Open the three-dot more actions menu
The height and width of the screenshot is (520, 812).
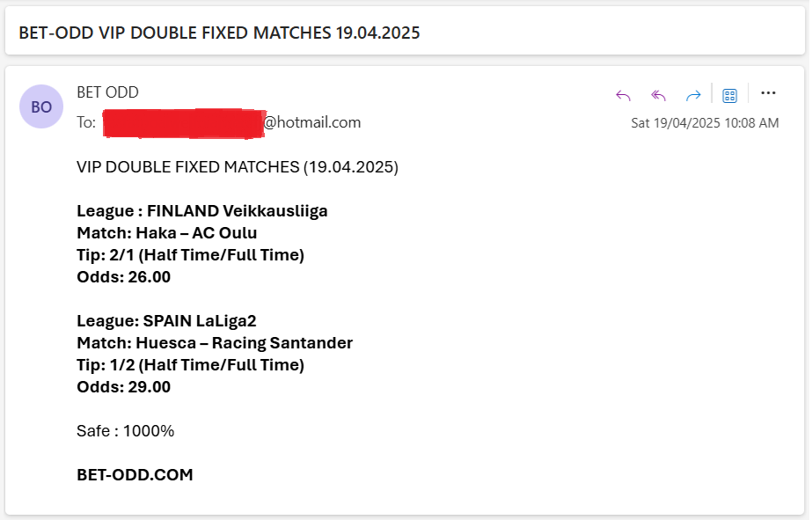tap(768, 93)
